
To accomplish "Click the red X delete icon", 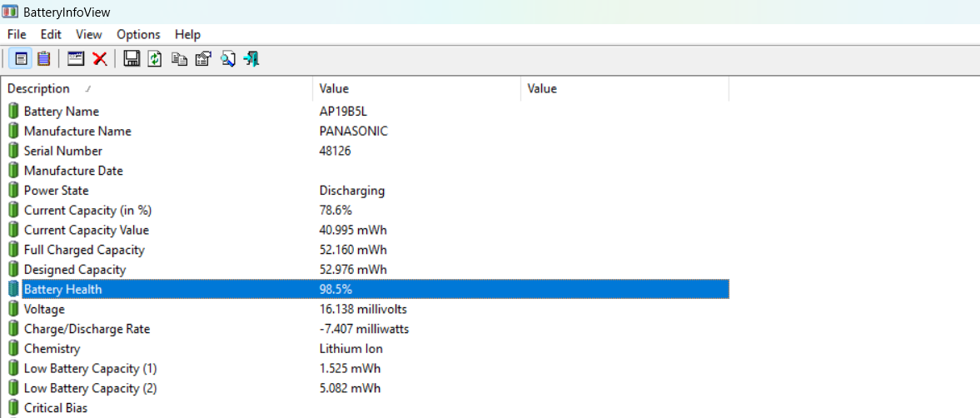I will (x=99, y=59).
